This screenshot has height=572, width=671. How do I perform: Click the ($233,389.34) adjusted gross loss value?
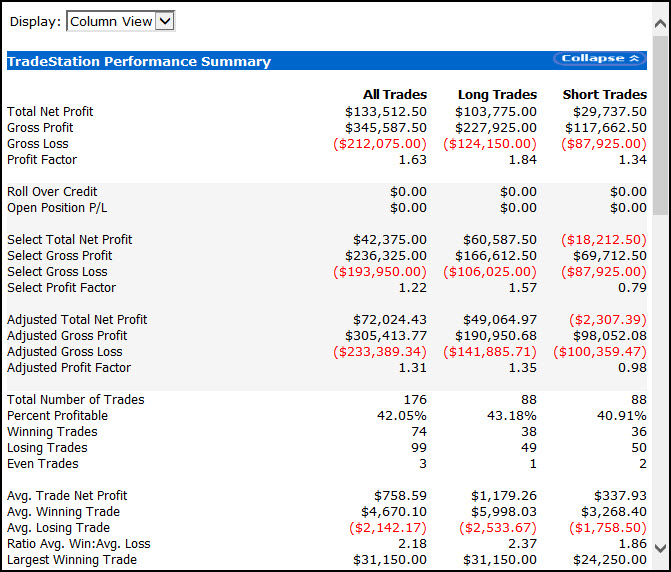pyautogui.click(x=380, y=352)
